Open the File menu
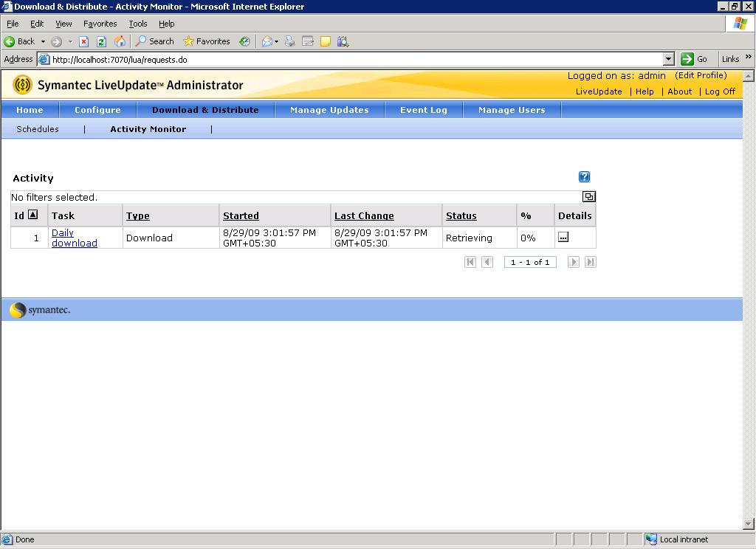The width and height of the screenshot is (756, 549). point(13,24)
